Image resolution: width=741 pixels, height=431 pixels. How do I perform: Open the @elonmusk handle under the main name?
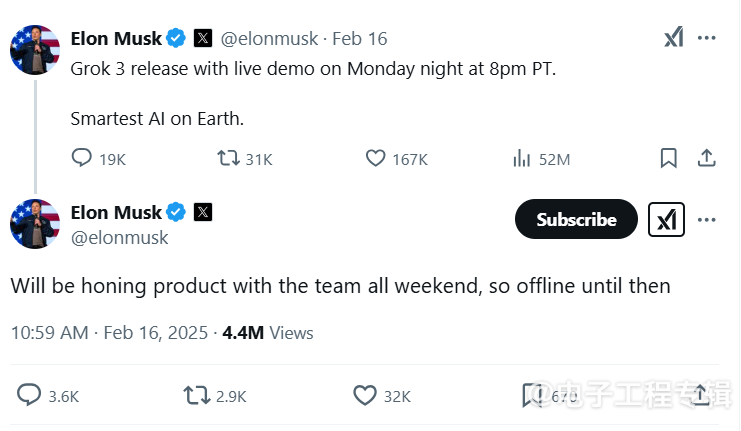tap(120, 238)
